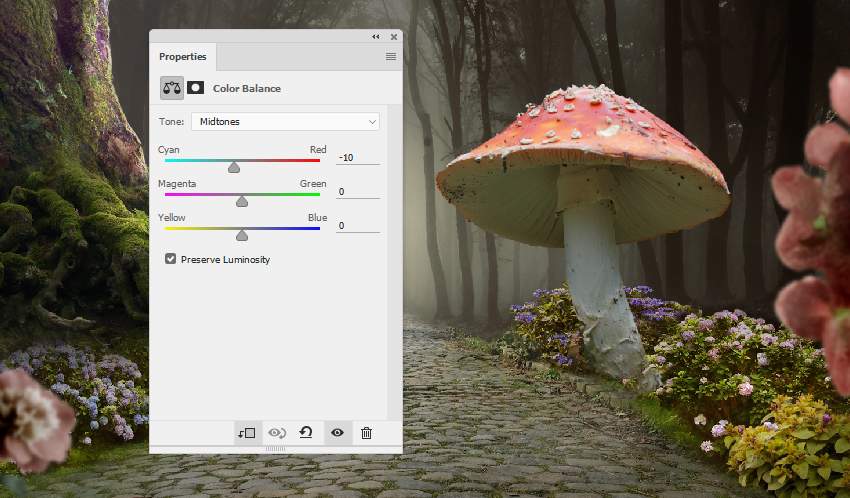Viewport: 850px width, 498px height.
Task: Click the 'Green' slider label
Action: (x=313, y=184)
